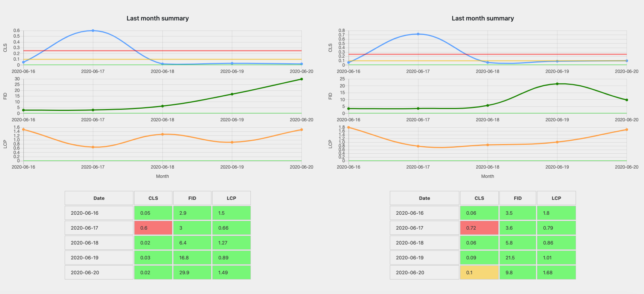This screenshot has height=294, width=644.
Task: Click the 2020-06-19 date cell in right table
Action: click(424, 258)
